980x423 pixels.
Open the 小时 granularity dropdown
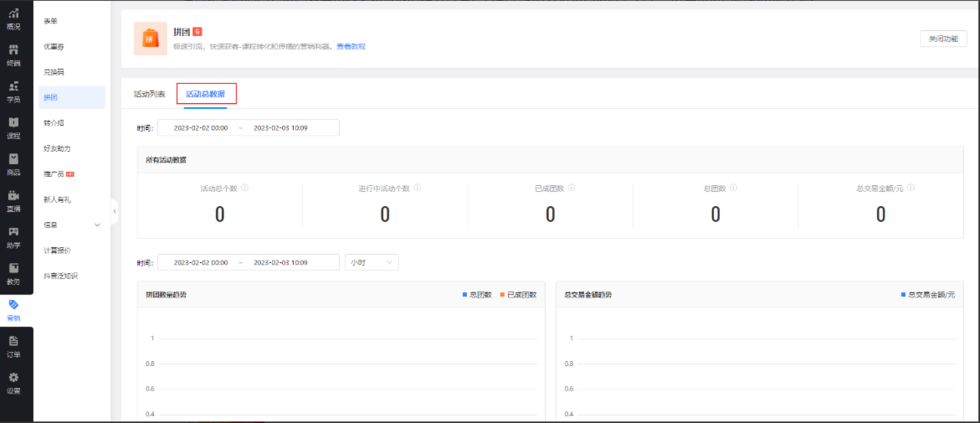(372, 262)
